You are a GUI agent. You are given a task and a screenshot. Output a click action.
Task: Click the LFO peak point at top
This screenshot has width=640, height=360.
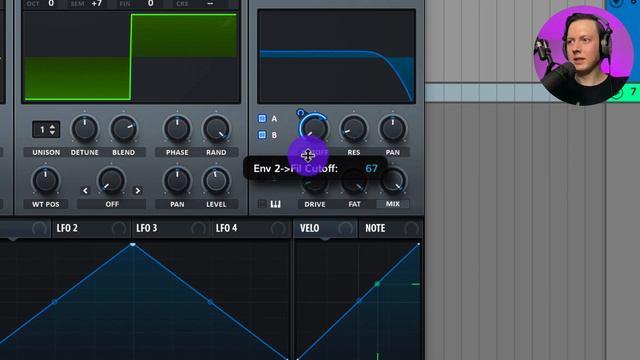pos(133,244)
